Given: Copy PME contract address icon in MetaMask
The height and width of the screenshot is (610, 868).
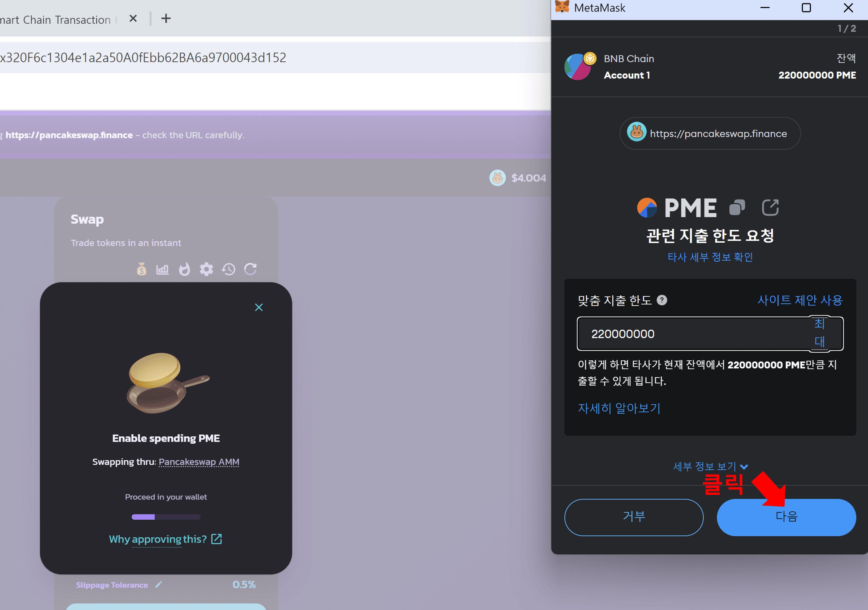Looking at the screenshot, I should pyautogui.click(x=737, y=208).
